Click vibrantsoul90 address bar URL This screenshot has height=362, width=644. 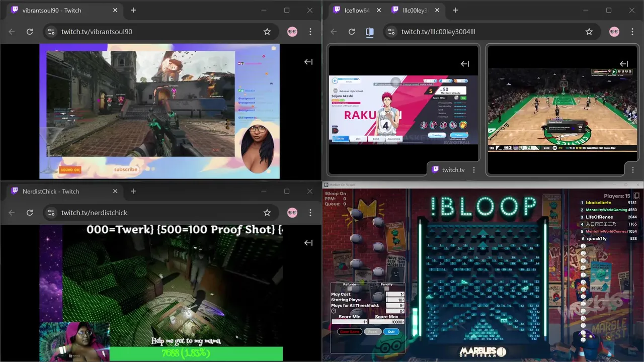(97, 32)
